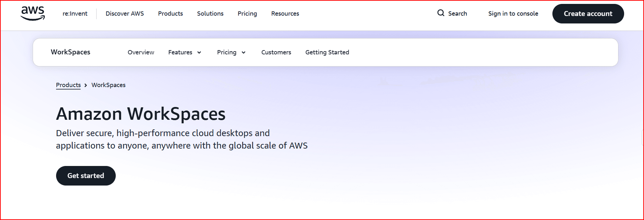This screenshot has width=644, height=220.
Task: Click the search magnifier icon
Action: 441,13
